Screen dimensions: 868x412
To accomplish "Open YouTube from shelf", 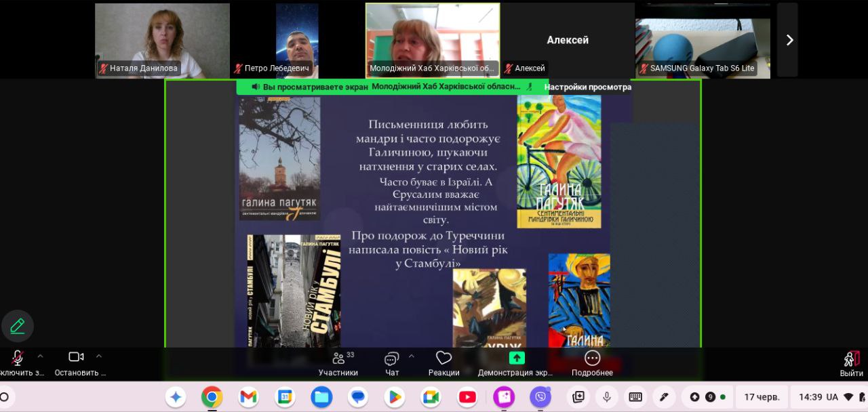I will [467, 397].
